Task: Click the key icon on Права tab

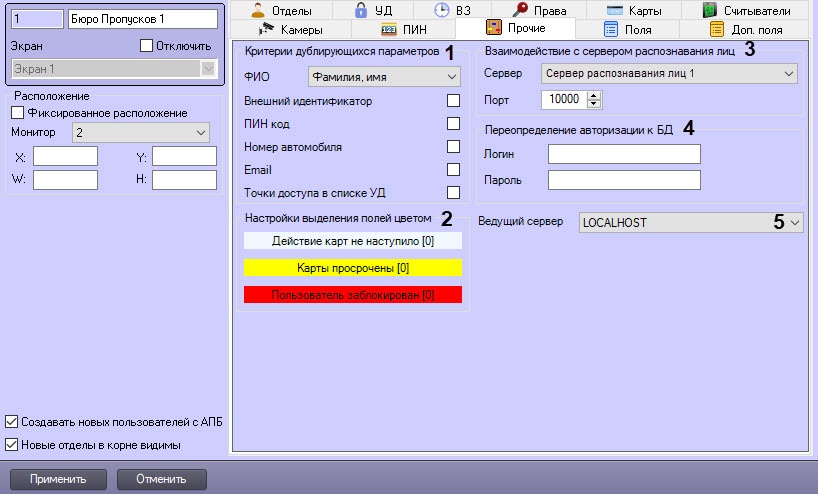Action: point(522,10)
